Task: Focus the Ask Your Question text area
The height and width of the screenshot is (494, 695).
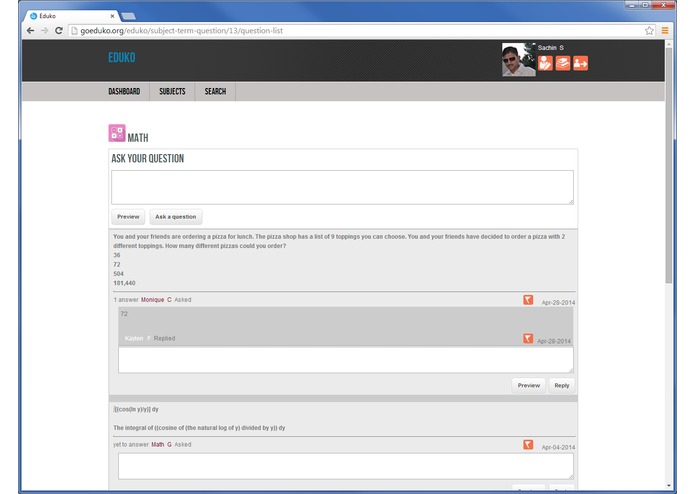Action: (x=342, y=187)
